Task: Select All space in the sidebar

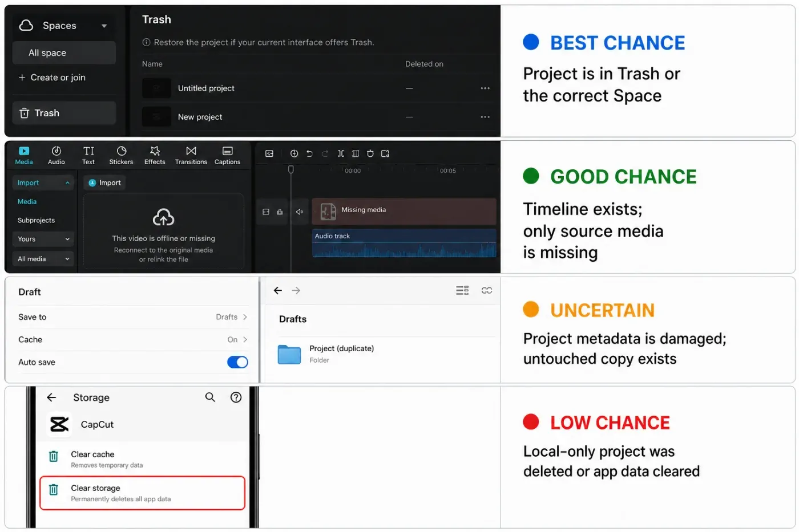Action: 64,52
